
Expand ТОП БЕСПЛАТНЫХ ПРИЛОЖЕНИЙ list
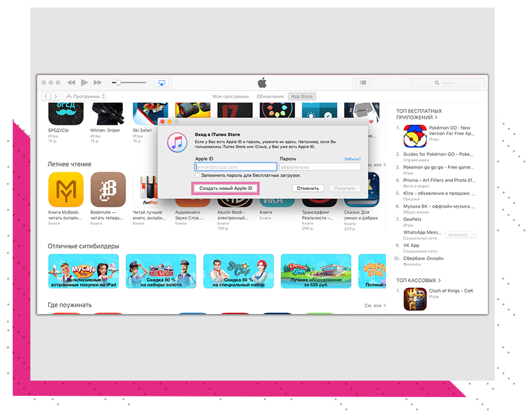419,114
